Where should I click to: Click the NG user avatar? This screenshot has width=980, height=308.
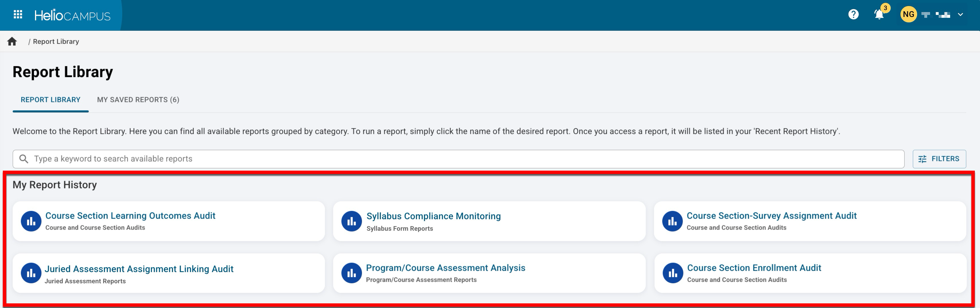click(908, 15)
